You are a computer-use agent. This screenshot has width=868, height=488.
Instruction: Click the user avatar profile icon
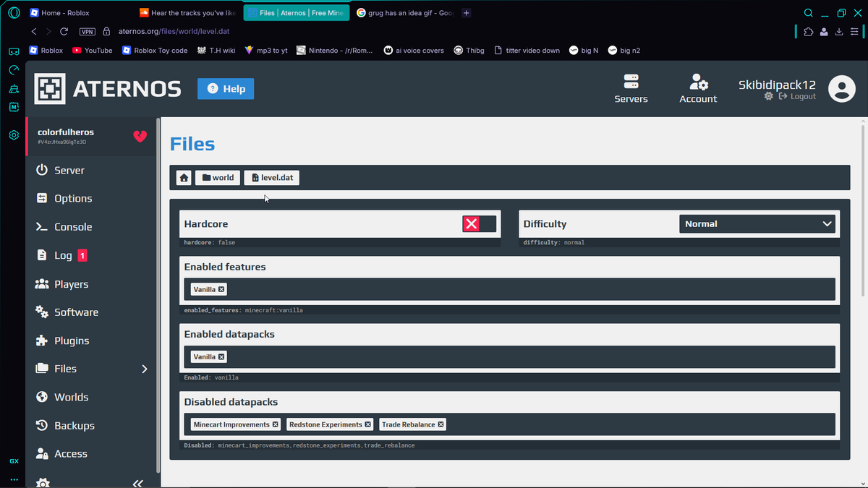pyautogui.click(x=841, y=89)
